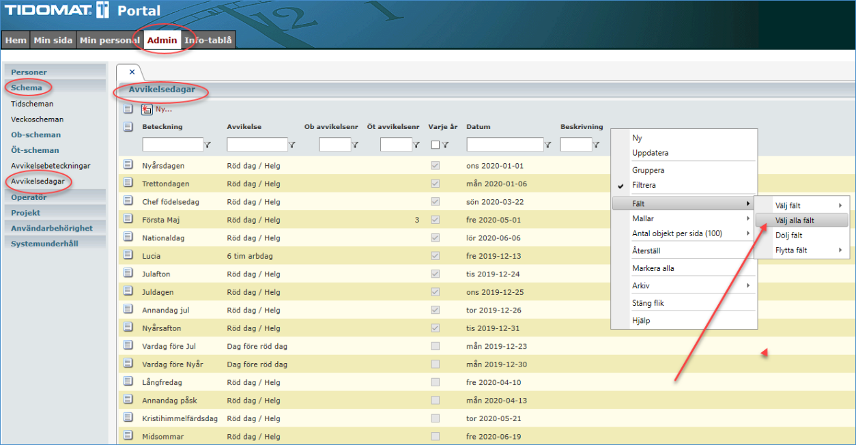Click the Ny... link above the table
The image size is (856, 445).
click(164, 109)
